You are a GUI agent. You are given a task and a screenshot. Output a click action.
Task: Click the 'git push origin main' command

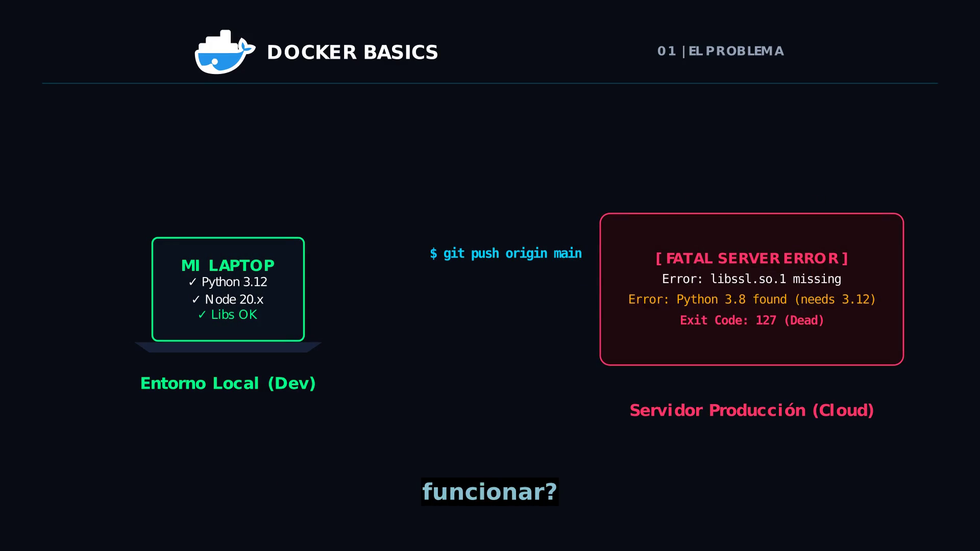pos(506,254)
